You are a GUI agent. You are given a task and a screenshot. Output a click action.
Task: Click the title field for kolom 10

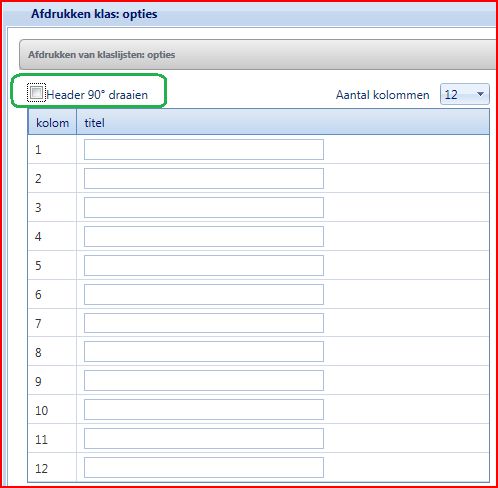click(204, 409)
